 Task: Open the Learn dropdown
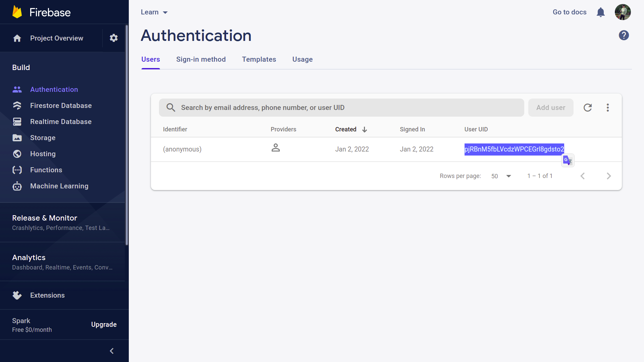tap(154, 12)
